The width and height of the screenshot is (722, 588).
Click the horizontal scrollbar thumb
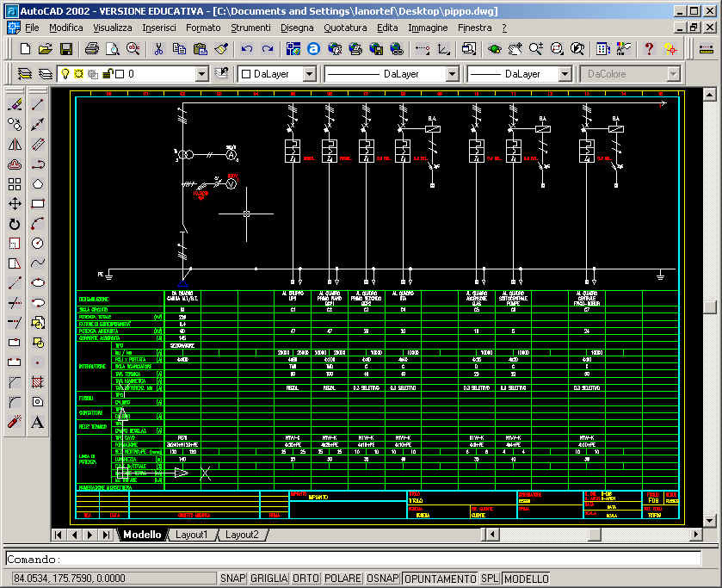pos(595,535)
